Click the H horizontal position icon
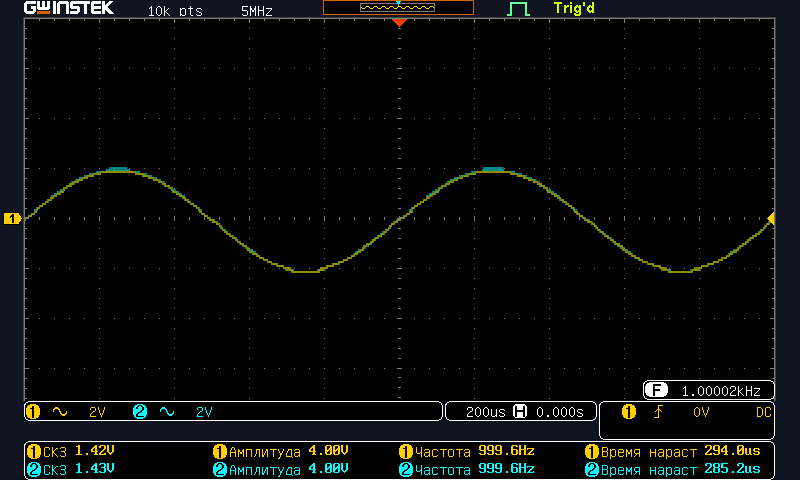Viewport: 800px width, 480px height. (520, 411)
